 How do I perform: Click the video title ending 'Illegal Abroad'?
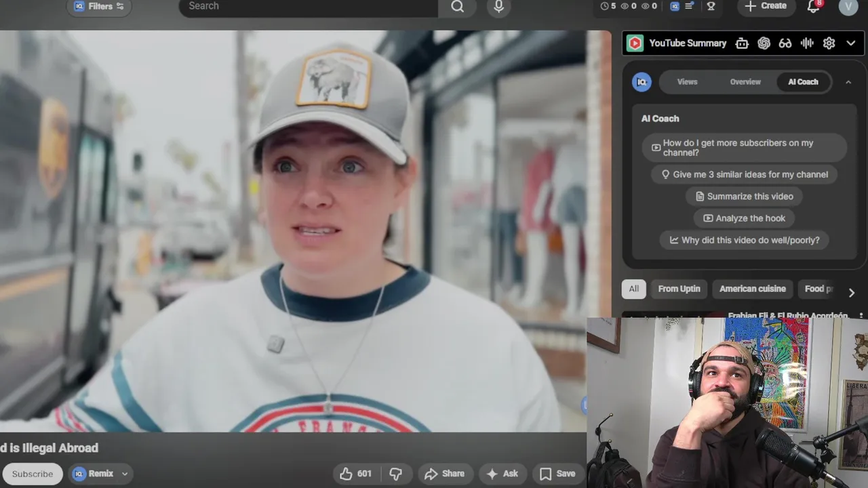pyautogui.click(x=50, y=448)
